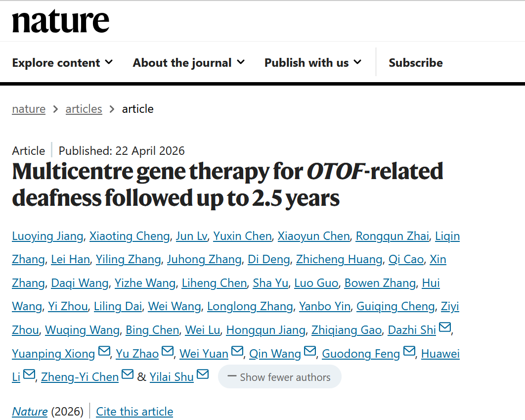Open author Luoying Jiang's link
This screenshot has height=420, width=525.
47,236
